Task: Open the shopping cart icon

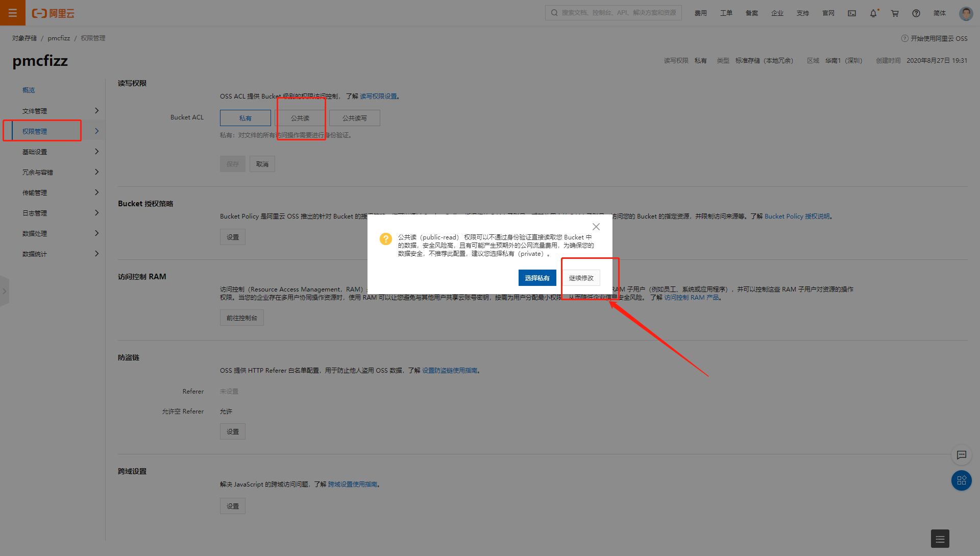Action: coord(895,13)
